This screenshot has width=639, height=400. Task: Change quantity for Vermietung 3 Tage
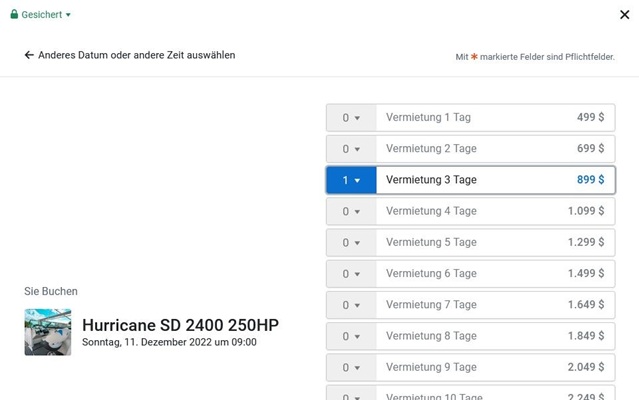[351, 180]
